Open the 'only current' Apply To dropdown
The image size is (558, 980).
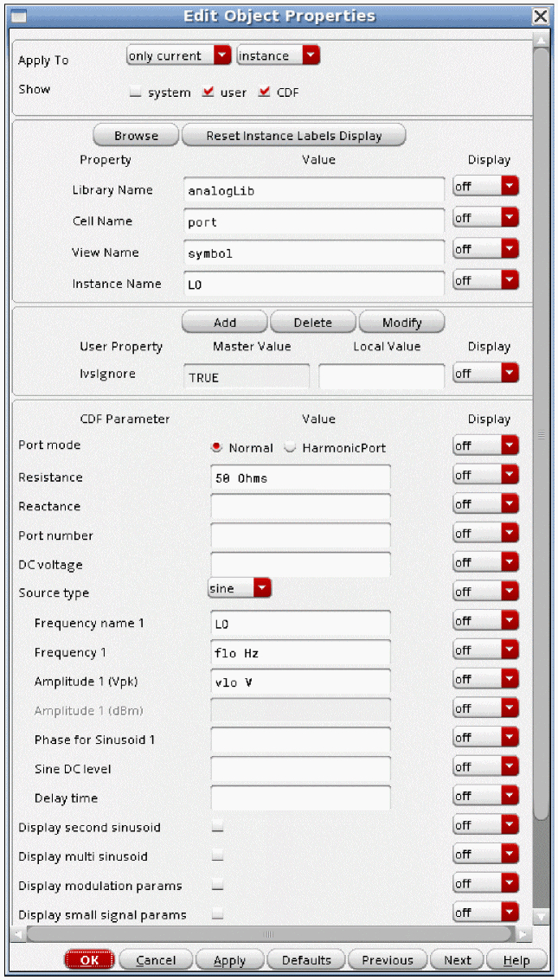coord(179,56)
